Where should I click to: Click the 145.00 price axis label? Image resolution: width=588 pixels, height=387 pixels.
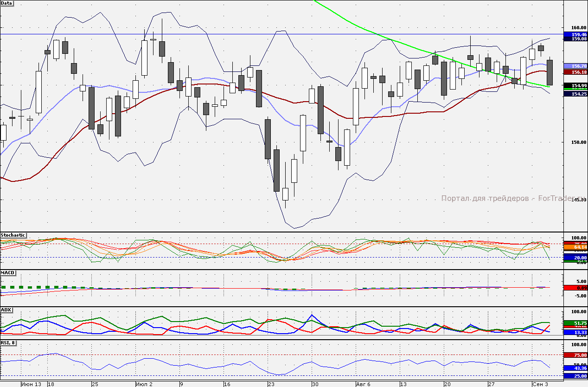[x=580, y=200]
